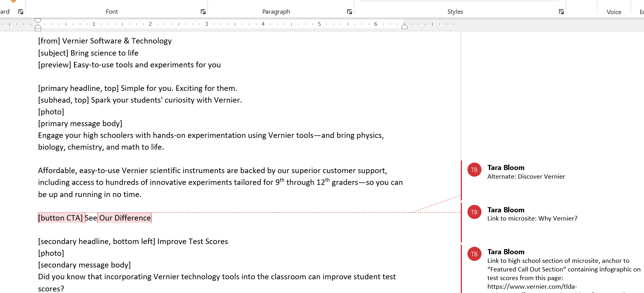644x293 pixels.
Task: Click '[primary headline, top] Simple for you' line
Action: click(137, 88)
